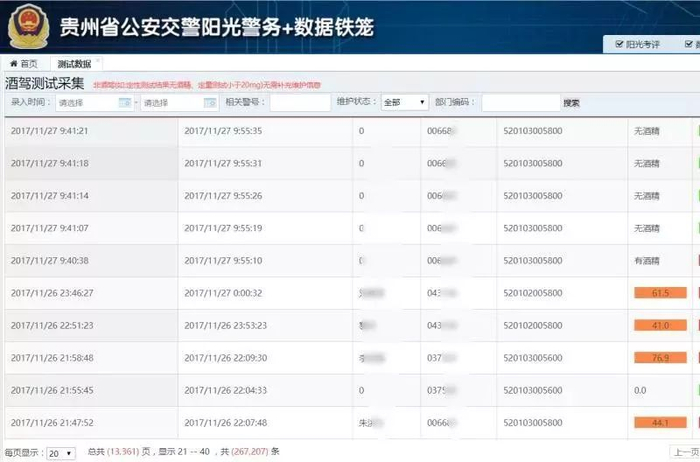The image size is (700, 462).
Task: Toggle the 阳光考评 checkbox
Action: [619, 44]
